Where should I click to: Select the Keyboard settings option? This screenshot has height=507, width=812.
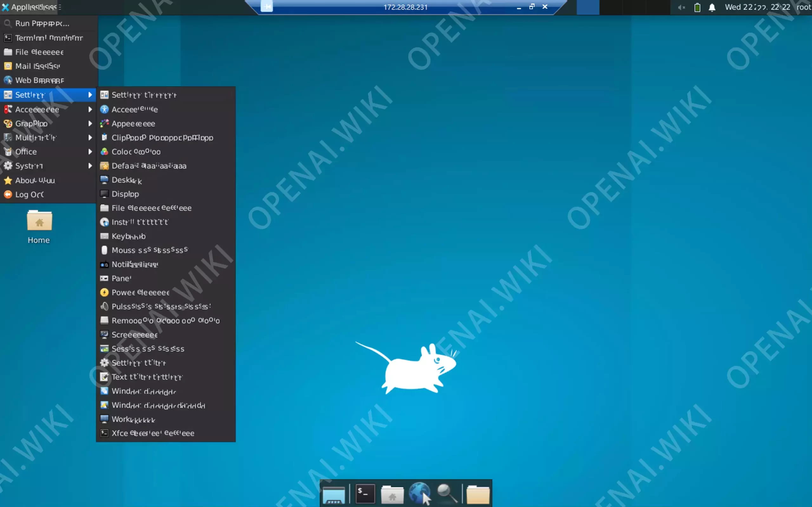tap(128, 236)
